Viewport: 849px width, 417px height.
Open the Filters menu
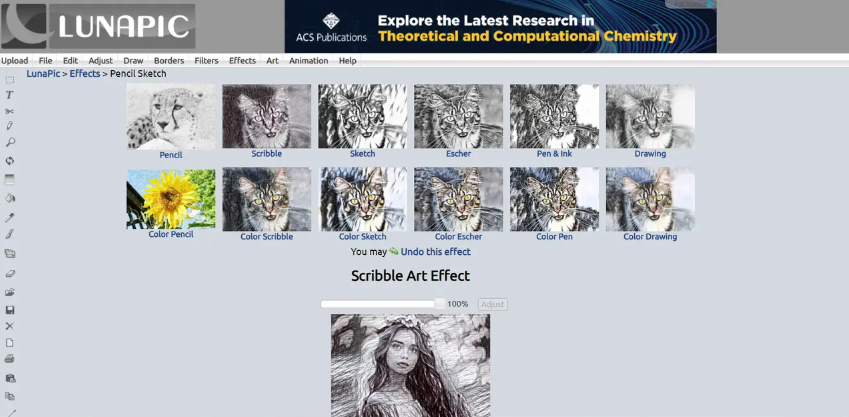(206, 61)
